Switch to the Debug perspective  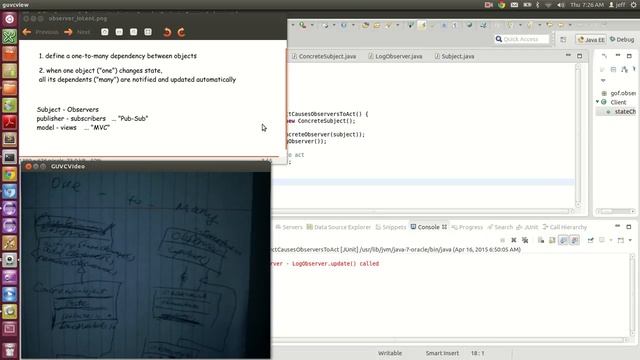[622, 40]
